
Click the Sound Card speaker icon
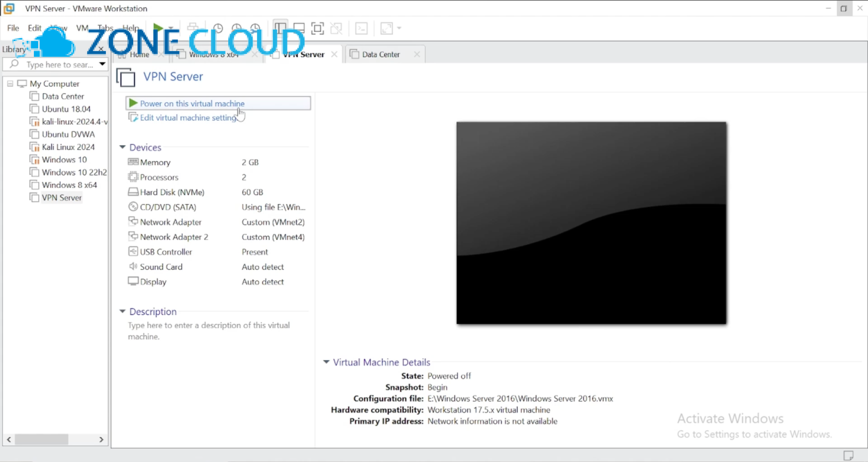point(133,266)
